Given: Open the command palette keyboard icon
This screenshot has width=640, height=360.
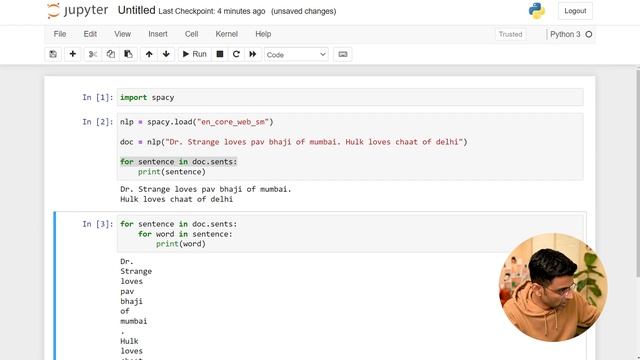Looking at the screenshot, I should [343, 54].
